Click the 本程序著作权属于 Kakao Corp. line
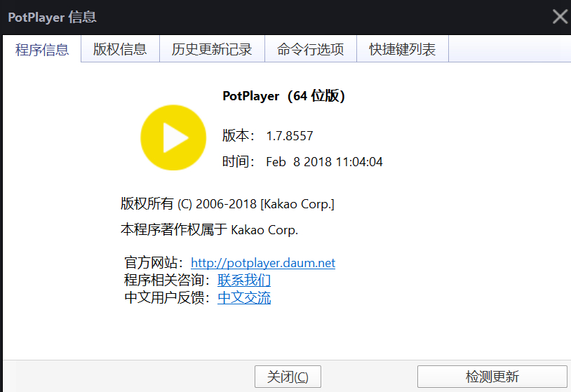 pyautogui.click(x=210, y=230)
